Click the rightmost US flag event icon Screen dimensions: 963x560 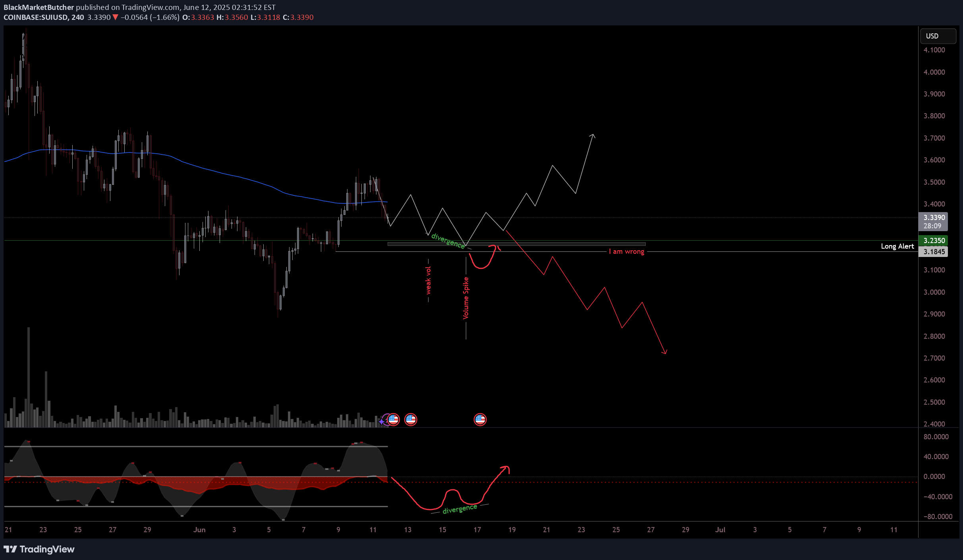pos(480,419)
